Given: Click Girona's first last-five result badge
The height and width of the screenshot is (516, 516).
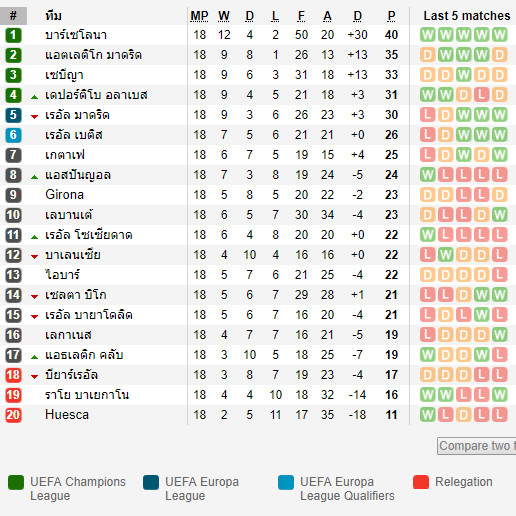Looking at the screenshot, I should 428,195.
